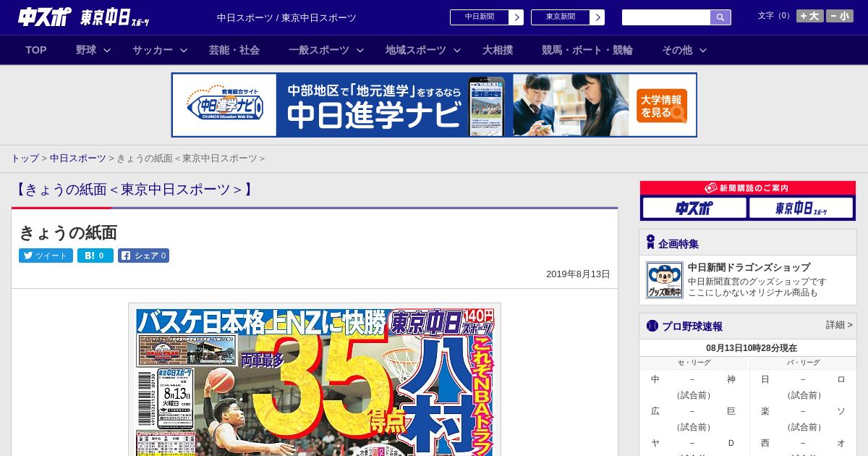
Task: Click the 中スポ logo in header
Action: click(45, 17)
